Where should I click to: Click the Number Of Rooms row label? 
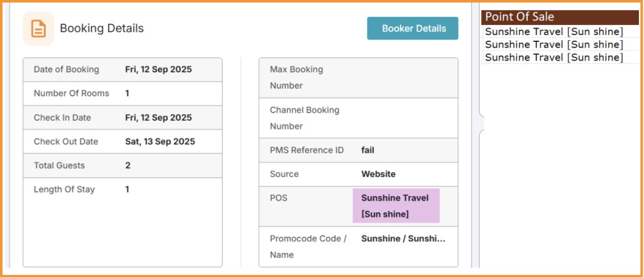coord(71,93)
